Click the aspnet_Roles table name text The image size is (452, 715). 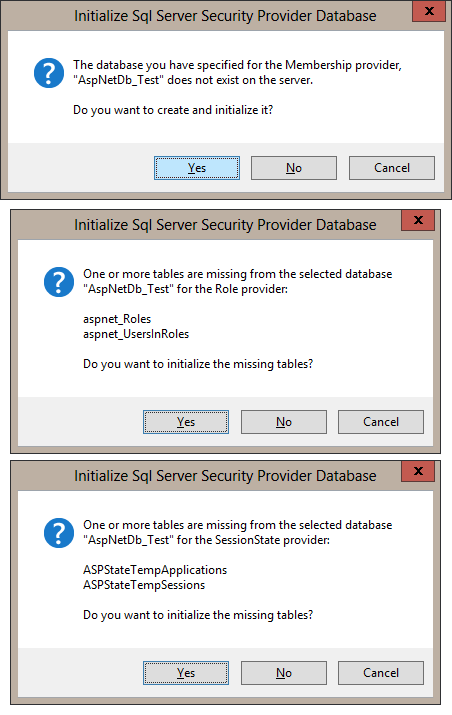117,319
